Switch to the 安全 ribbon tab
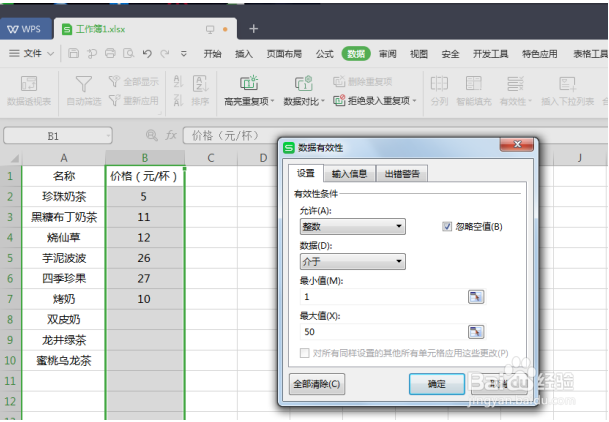This screenshot has width=609, height=422. (451, 54)
